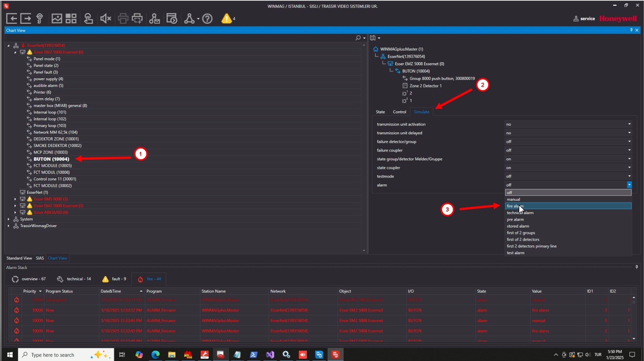Select the Simulate tab
Screen dimensions: 644x361
tap(421, 112)
